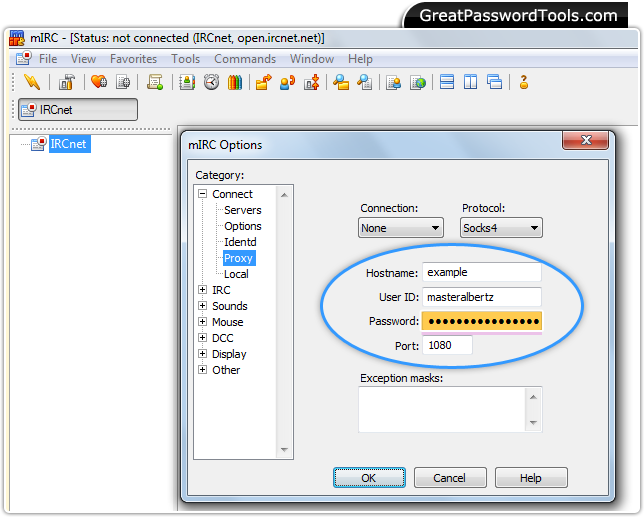Viewport: 644px width, 517px height.
Task: Click the Help button in Options dialog
Action: point(531,478)
